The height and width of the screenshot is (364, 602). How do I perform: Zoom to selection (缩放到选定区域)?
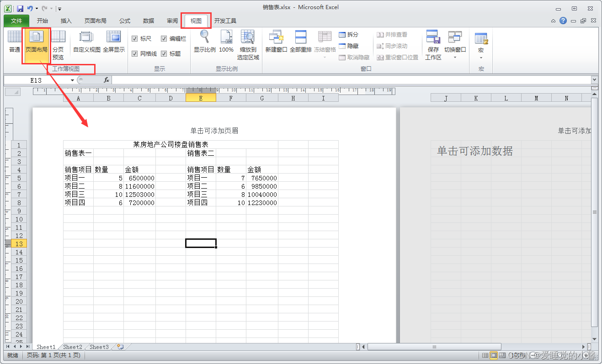click(248, 45)
